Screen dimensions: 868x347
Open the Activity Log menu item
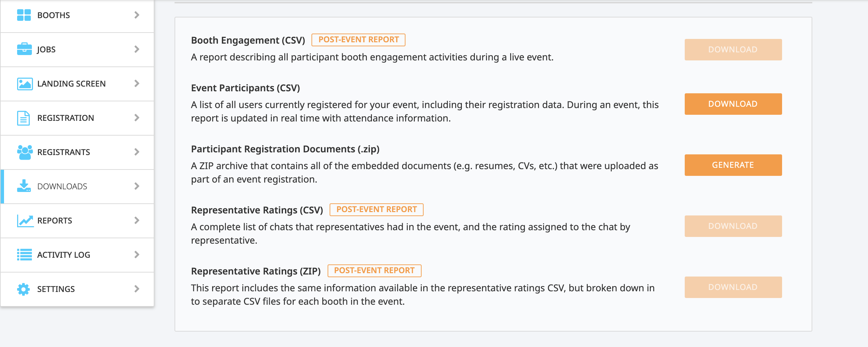click(x=77, y=255)
